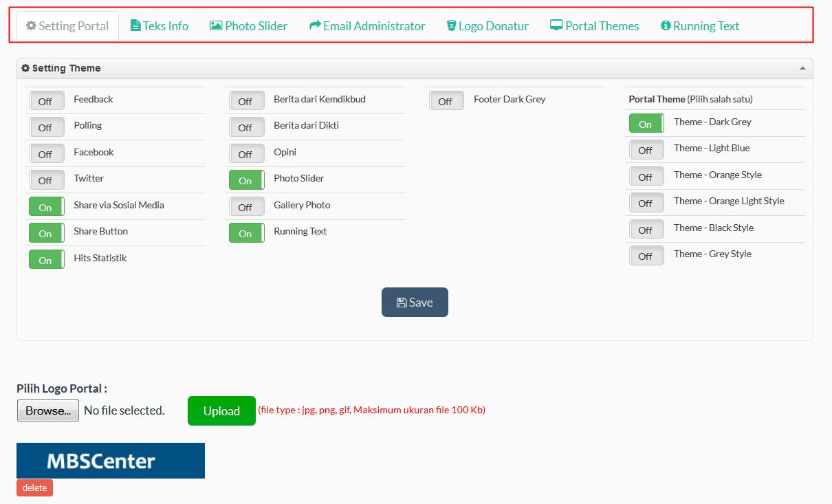
Task: Enable the Gallery Photo toggle
Action: click(247, 206)
